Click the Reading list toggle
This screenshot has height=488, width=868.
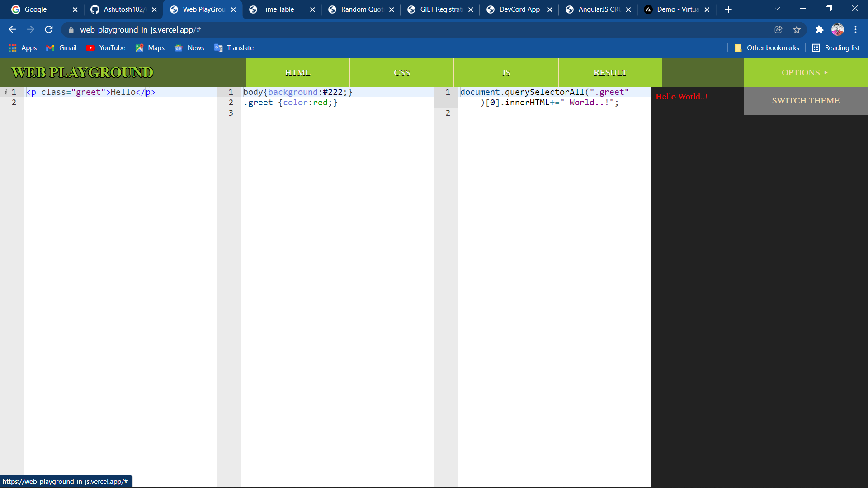click(x=836, y=47)
